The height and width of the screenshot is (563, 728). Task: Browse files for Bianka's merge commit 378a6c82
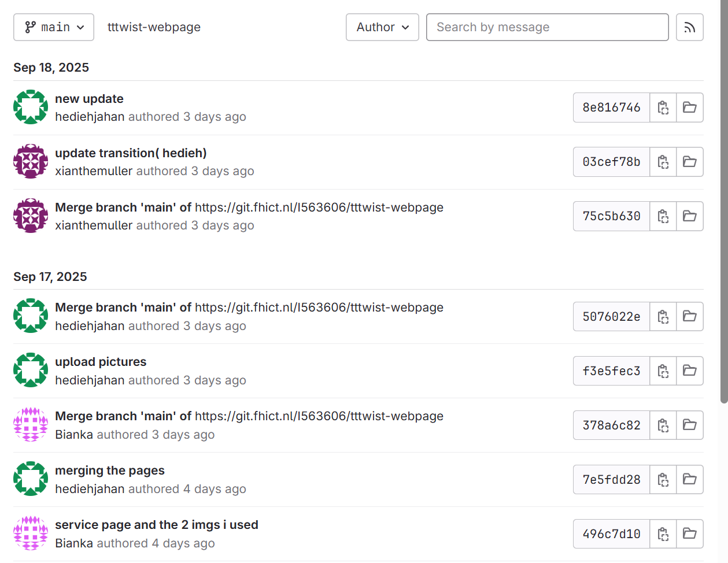[689, 425]
